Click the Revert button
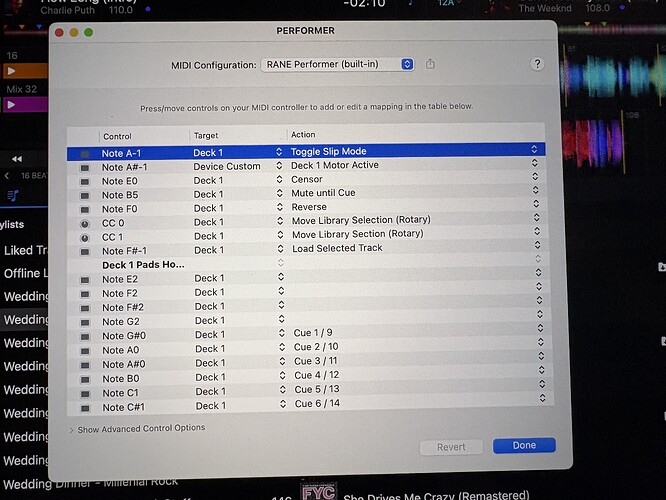The width and height of the screenshot is (666, 500). click(451, 447)
